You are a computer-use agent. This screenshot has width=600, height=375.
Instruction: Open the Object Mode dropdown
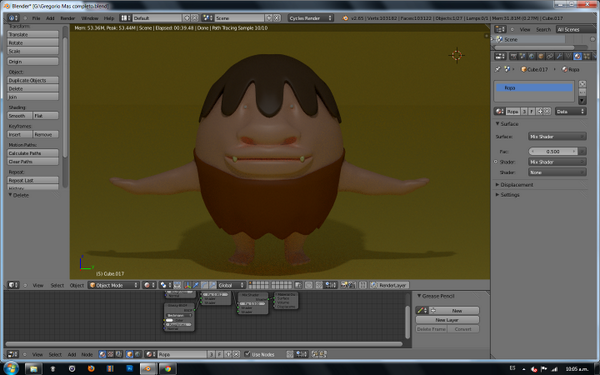114,285
